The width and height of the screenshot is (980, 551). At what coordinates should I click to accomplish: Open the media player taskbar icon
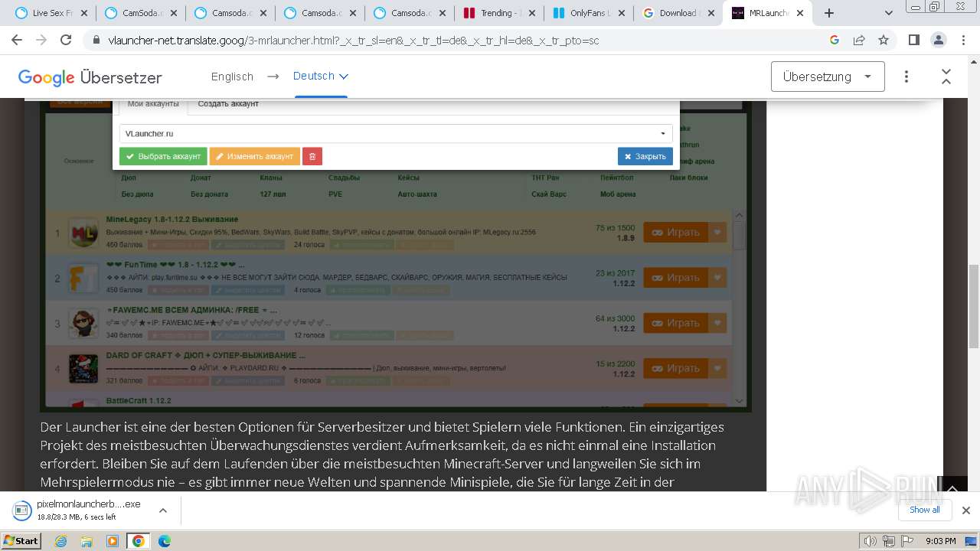pyautogui.click(x=113, y=541)
